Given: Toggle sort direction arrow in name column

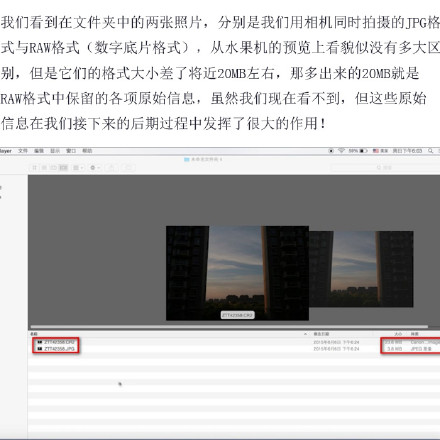Looking at the screenshot, I should [305, 334].
